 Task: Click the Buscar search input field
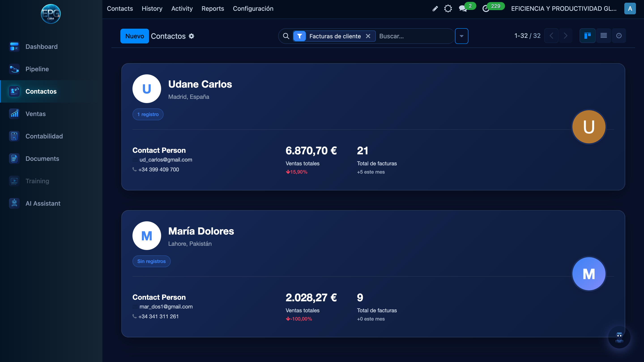point(412,36)
